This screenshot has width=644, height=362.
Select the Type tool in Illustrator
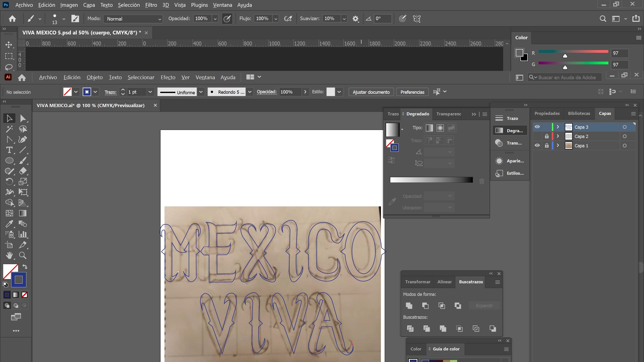9,150
